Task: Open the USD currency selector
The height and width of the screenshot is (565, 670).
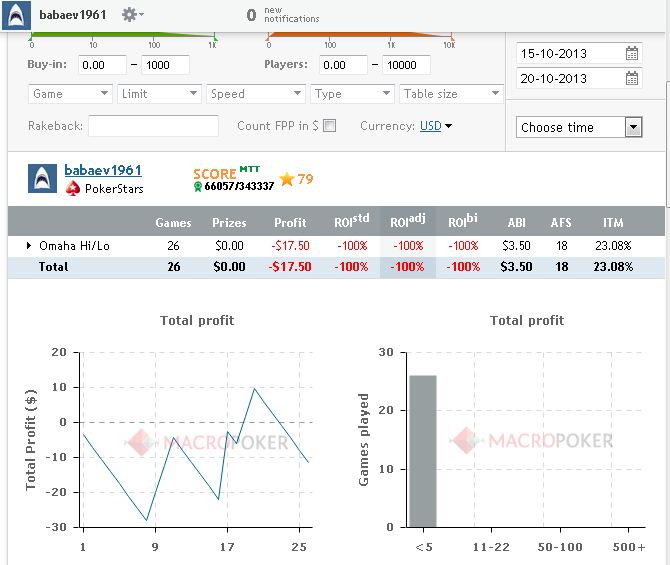Action: click(436, 126)
